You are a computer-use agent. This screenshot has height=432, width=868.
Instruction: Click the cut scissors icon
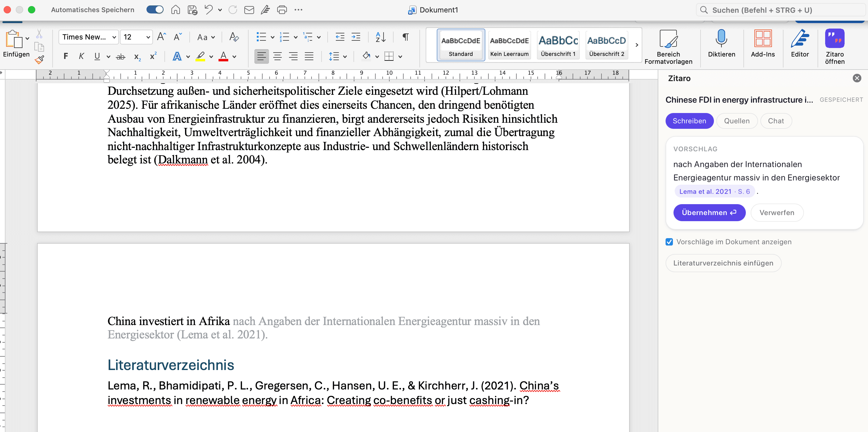39,34
